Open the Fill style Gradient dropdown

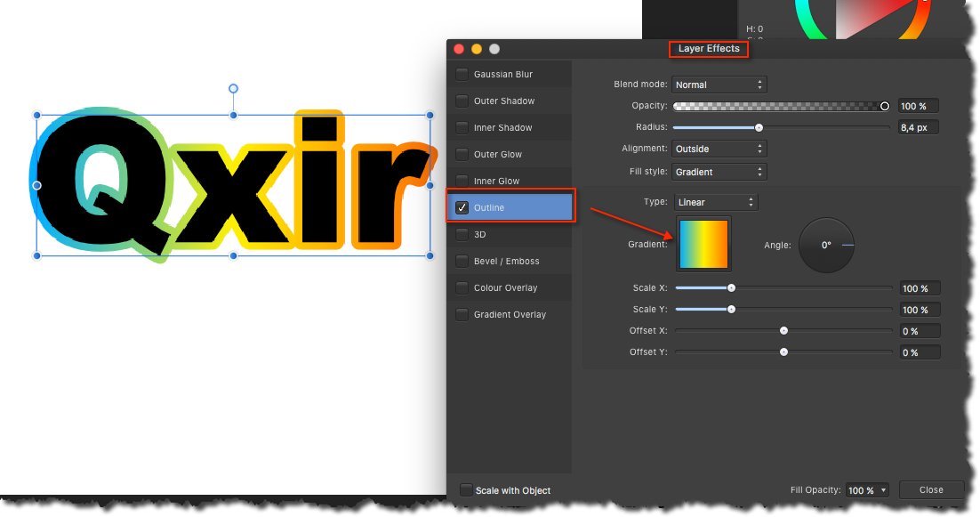(x=719, y=172)
